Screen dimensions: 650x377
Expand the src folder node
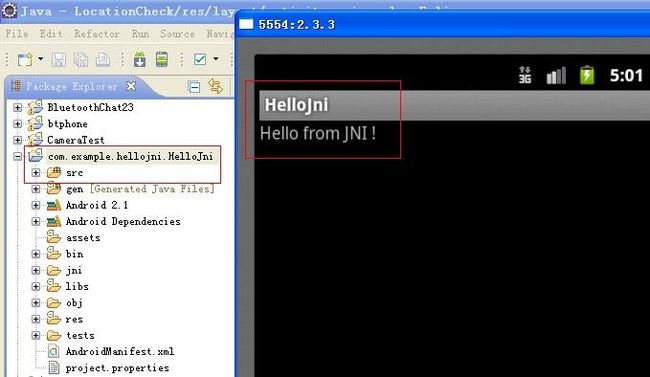[x=36, y=173]
